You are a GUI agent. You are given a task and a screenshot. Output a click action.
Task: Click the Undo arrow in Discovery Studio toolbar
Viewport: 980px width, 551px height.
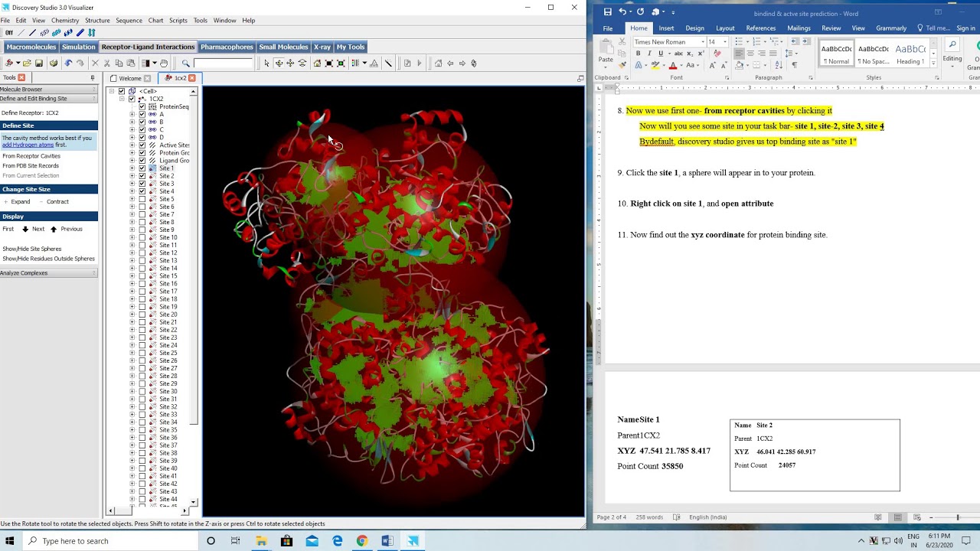pos(68,64)
